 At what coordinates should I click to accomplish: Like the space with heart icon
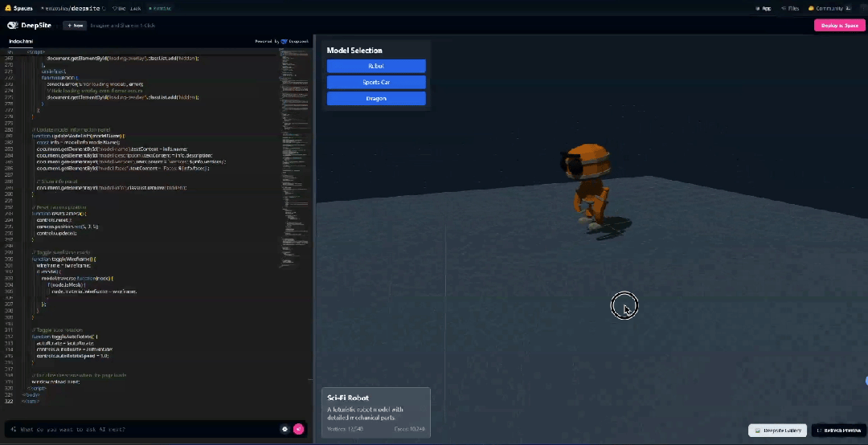tap(115, 9)
